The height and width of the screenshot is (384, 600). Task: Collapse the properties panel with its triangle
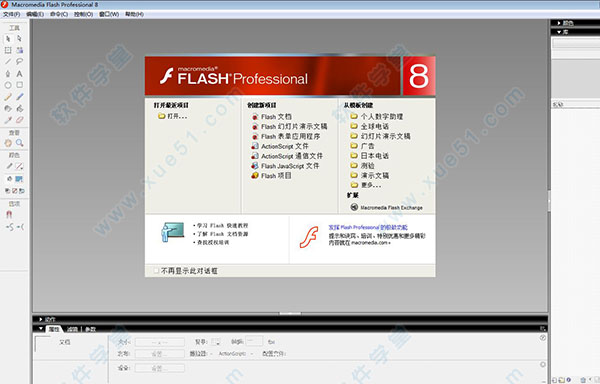41,329
